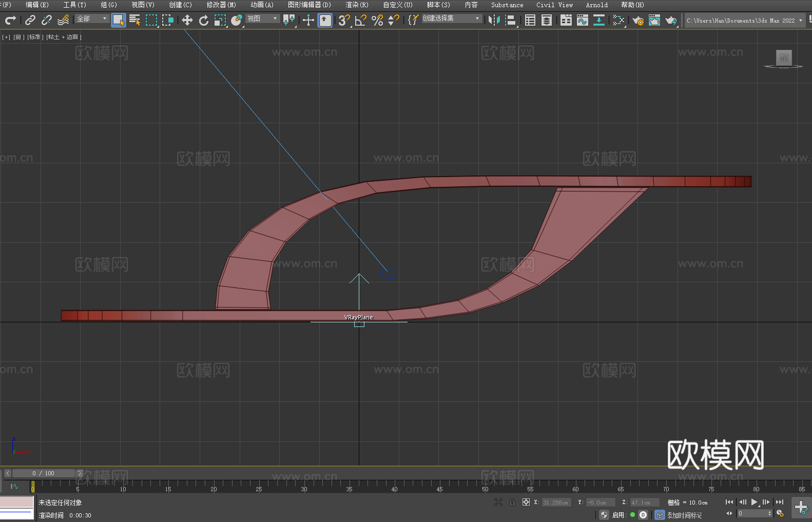Open the Civil View menu

555,5
